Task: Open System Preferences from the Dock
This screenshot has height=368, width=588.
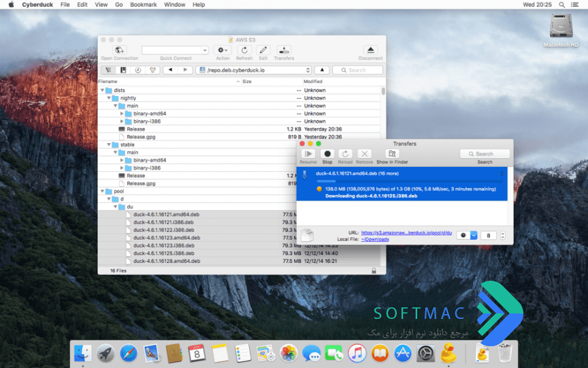Action: click(x=425, y=354)
